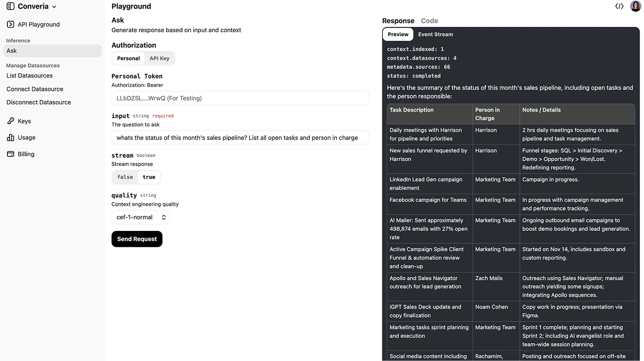Viewport: 644px width, 361px height.
Task: Set stream to false
Action: (125, 177)
